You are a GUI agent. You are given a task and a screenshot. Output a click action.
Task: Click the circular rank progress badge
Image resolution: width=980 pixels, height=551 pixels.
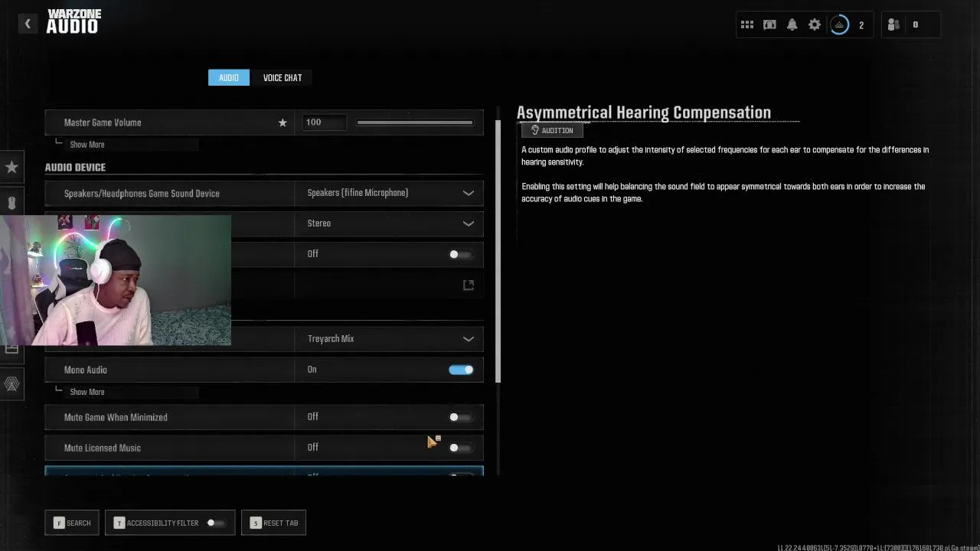pos(839,24)
